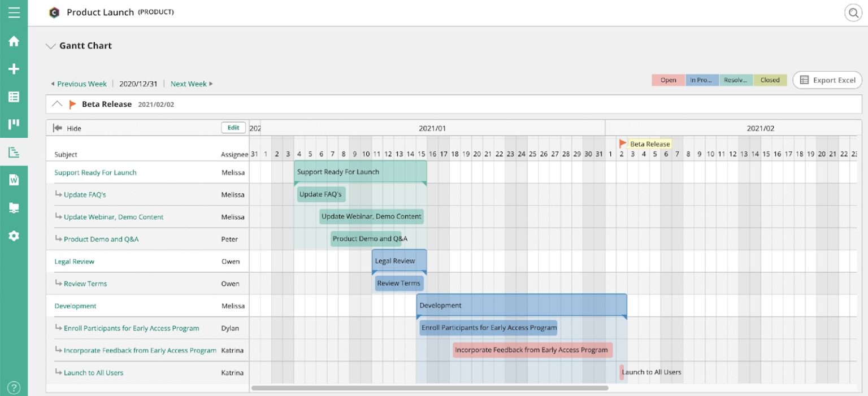868x396 pixels.
Task: Open the search magnifier icon
Action: click(x=853, y=12)
